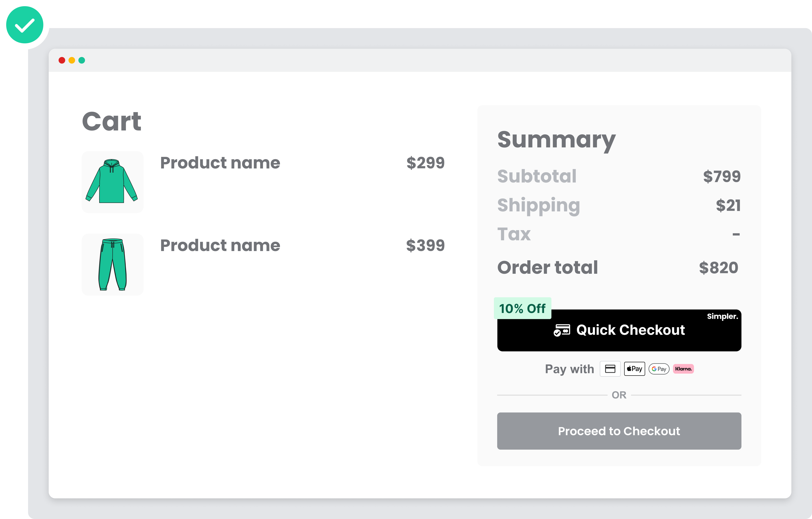
Task: Select the Apple Pay icon
Action: pyautogui.click(x=634, y=369)
